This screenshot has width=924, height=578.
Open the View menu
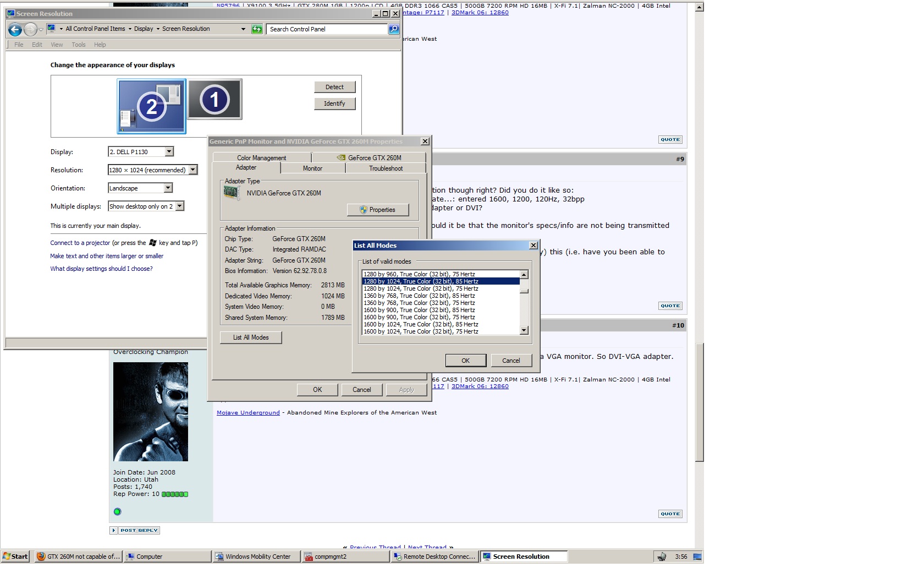click(57, 45)
